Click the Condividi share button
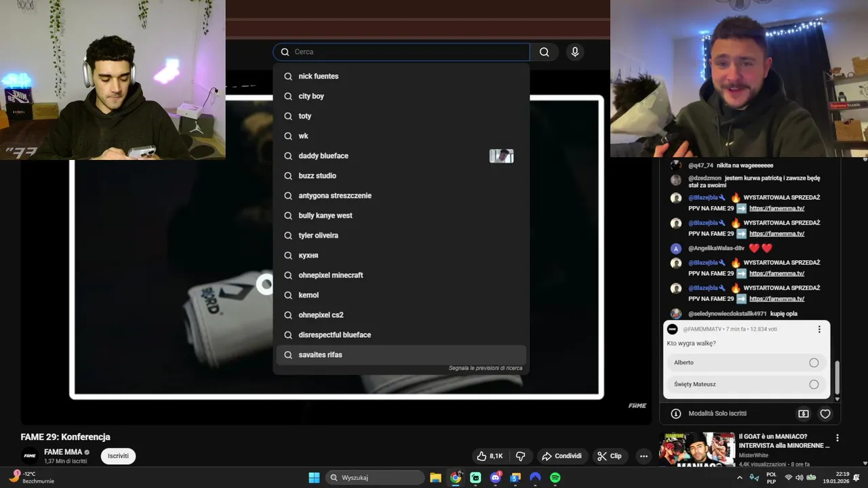The height and width of the screenshot is (488, 868). [561, 456]
